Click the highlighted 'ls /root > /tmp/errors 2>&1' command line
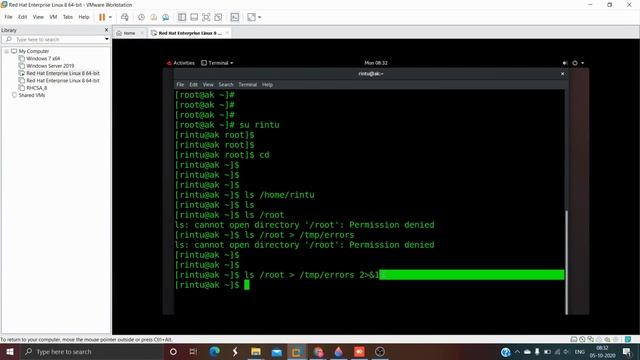Screen dimensions: 640x360 [x=370, y=275]
